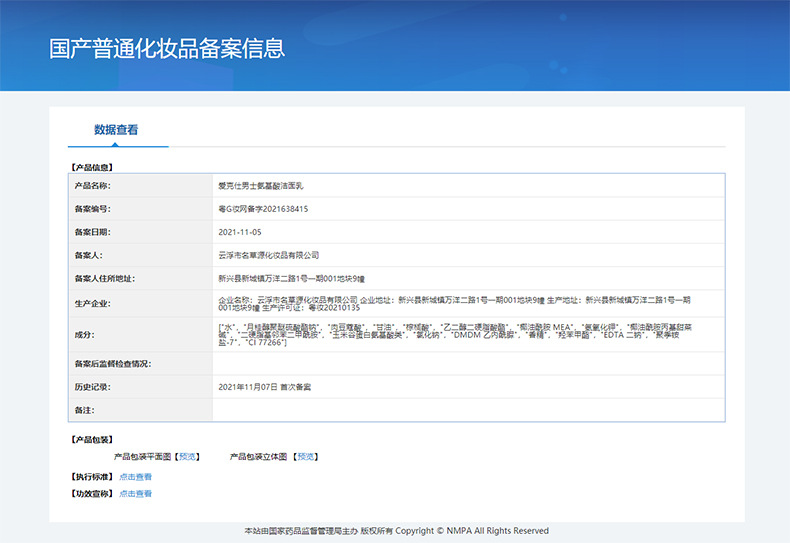This screenshot has width=790, height=543.
Task: Click the 备案人 label cell
Action: 141,255
